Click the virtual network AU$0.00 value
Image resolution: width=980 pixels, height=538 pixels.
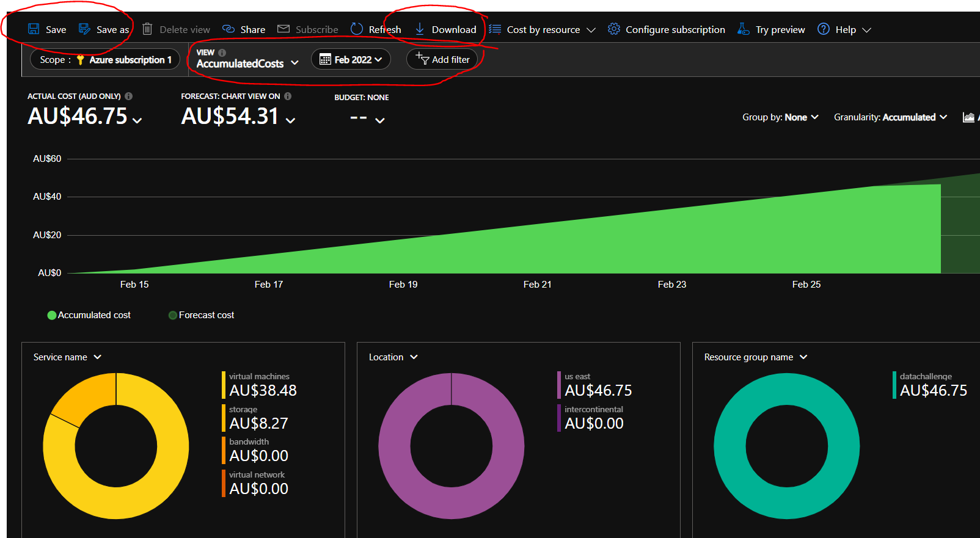click(258, 489)
